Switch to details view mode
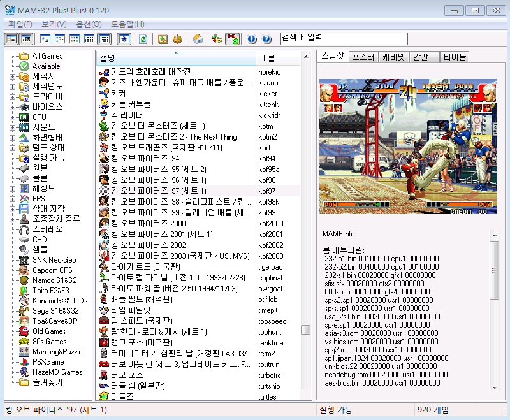This screenshot has height=420, width=510. (89, 40)
